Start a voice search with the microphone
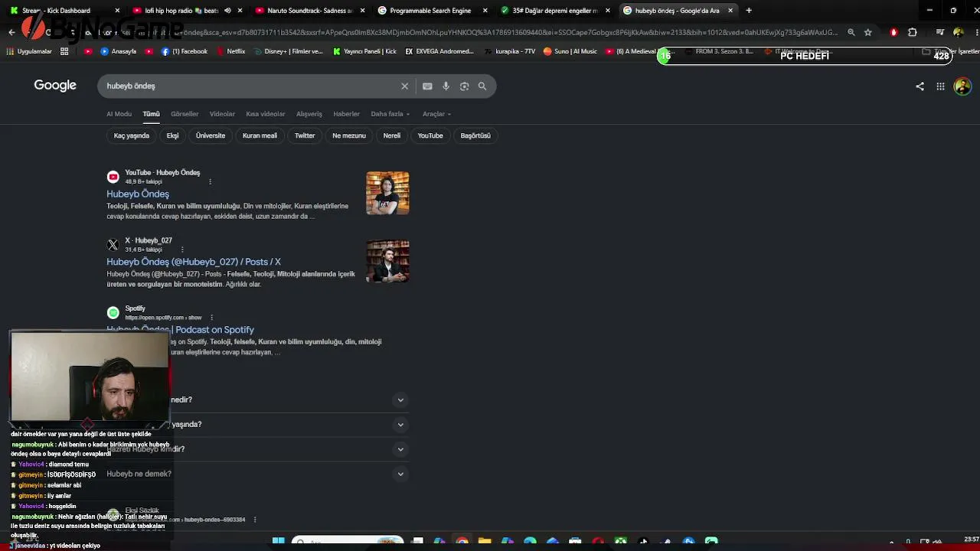980x551 pixels. pos(446,86)
